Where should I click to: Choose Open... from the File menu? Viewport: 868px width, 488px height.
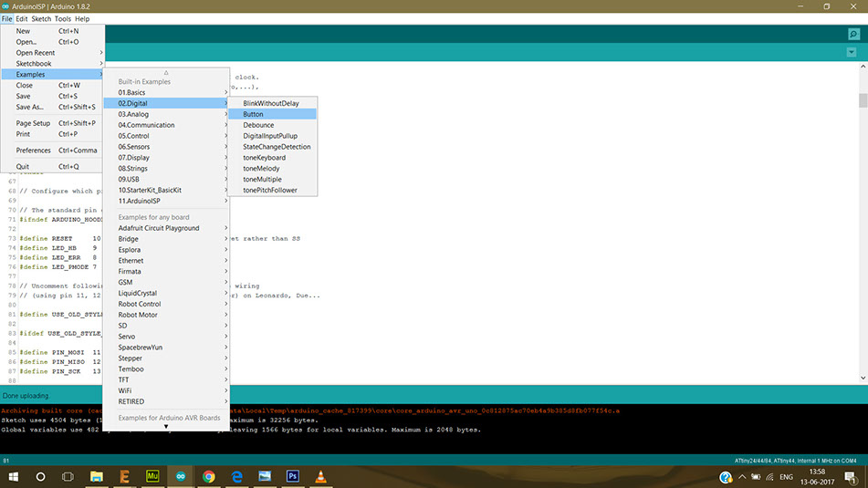pyautogui.click(x=53, y=42)
